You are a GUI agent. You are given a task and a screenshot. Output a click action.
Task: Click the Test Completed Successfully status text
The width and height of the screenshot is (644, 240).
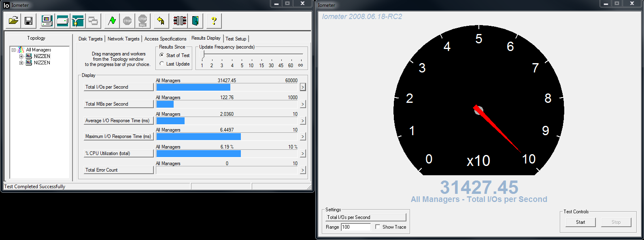coord(35,187)
